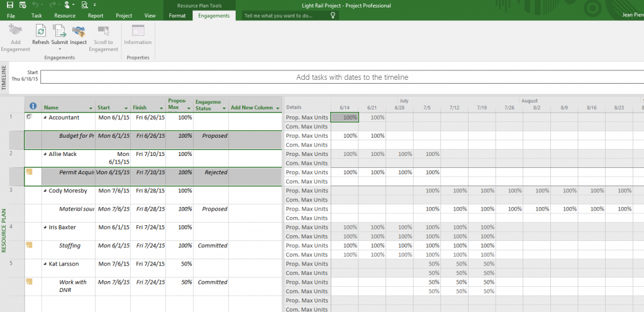Click the Refresh engagements icon
This screenshot has width=644, height=312.
(40, 31)
